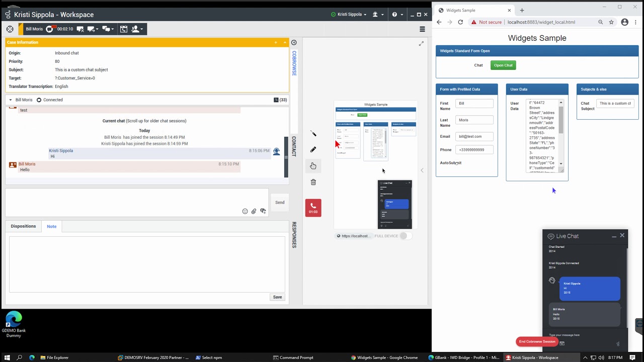The height and width of the screenshot is (362, 644).
Task: Open Command Prompt from the taskbar
Action: tap(293, 357)
